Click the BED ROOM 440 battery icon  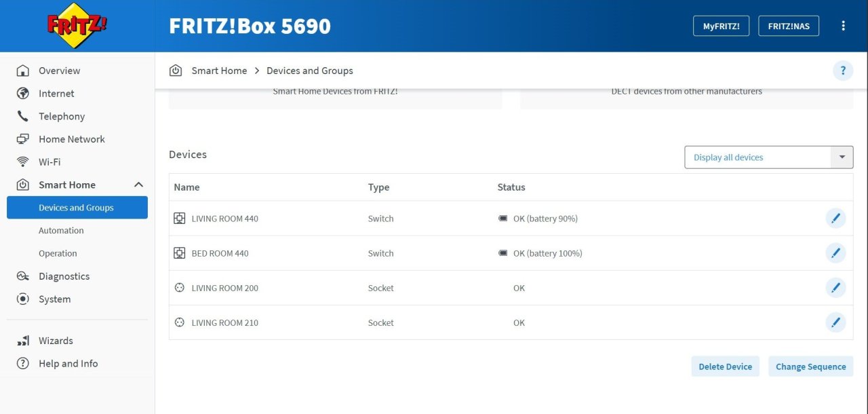(503, 253)
